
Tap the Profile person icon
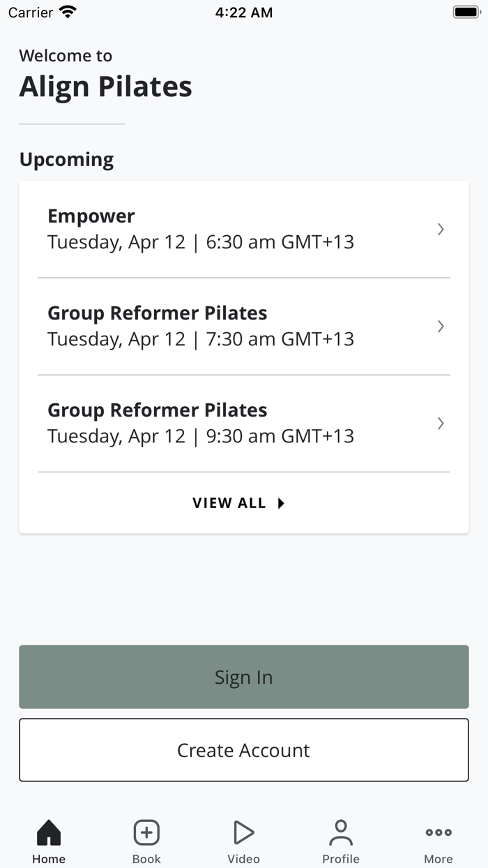(x=341, y=832)
